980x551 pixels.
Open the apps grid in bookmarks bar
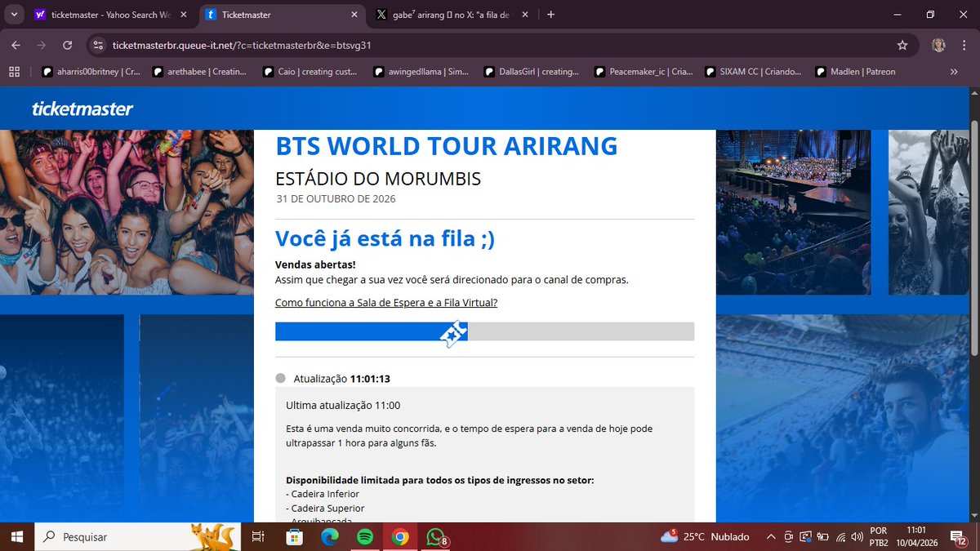point(14,72)
